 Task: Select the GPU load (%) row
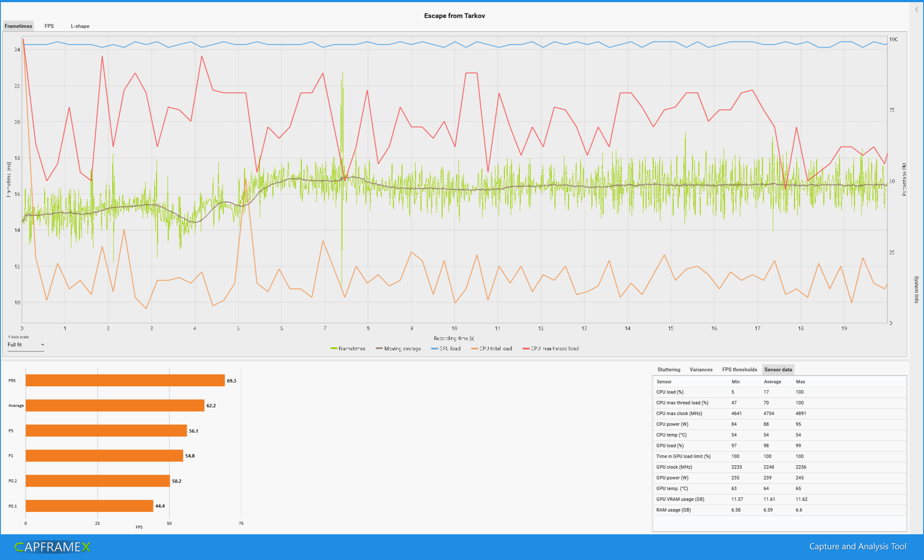pos(779,446)
